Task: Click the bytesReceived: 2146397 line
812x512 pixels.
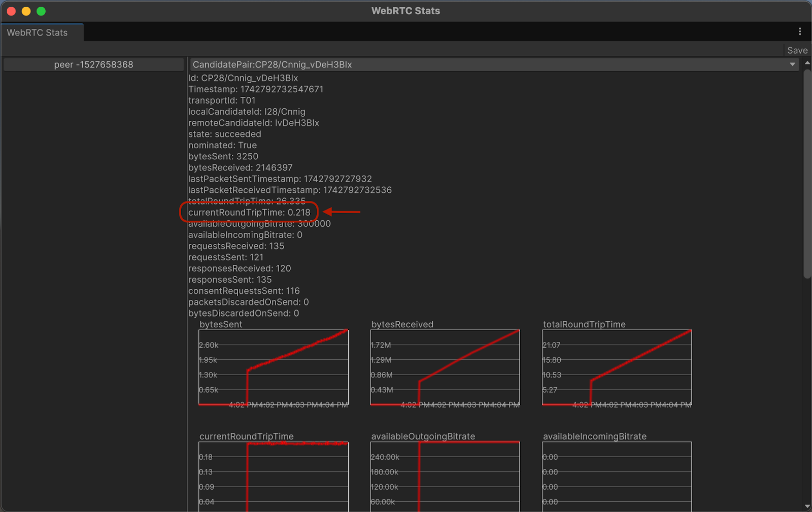Action: pos(241,167)
